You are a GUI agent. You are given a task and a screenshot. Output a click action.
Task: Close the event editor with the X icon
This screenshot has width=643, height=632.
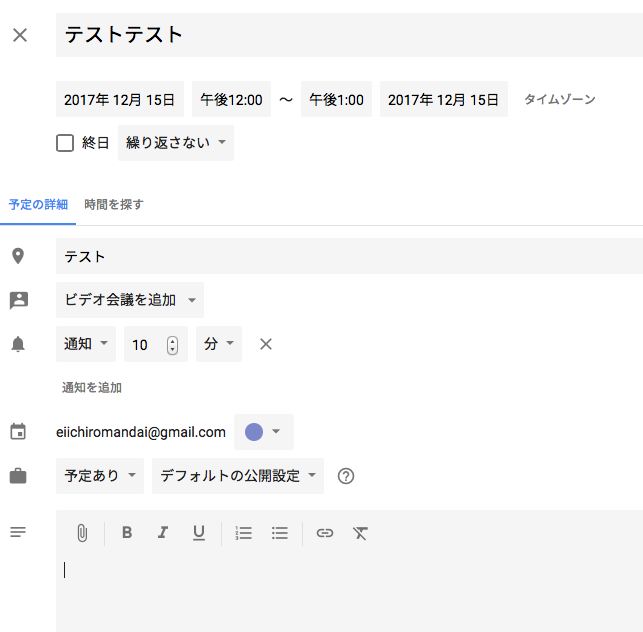[x=20, y=35]
